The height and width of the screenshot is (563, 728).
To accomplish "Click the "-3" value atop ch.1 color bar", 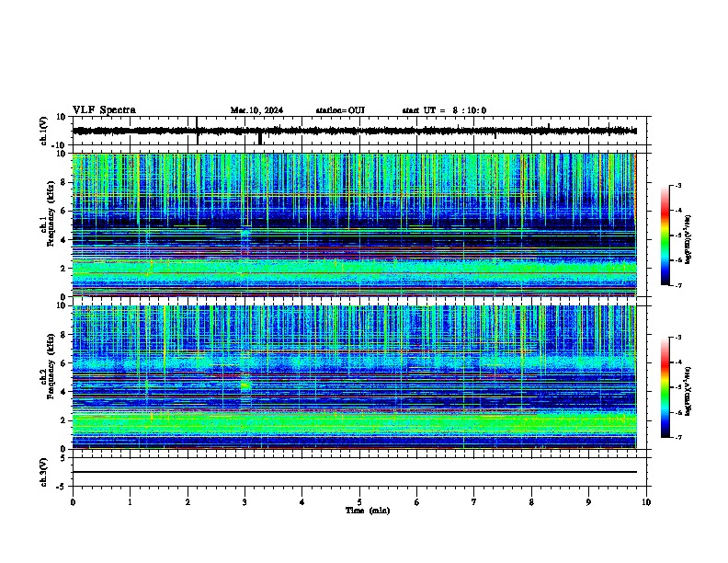I will tap(677, 186).
